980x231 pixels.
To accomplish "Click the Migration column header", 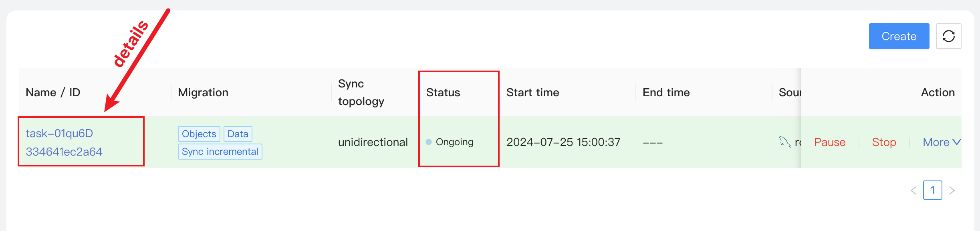I will [x=203, y=92].
